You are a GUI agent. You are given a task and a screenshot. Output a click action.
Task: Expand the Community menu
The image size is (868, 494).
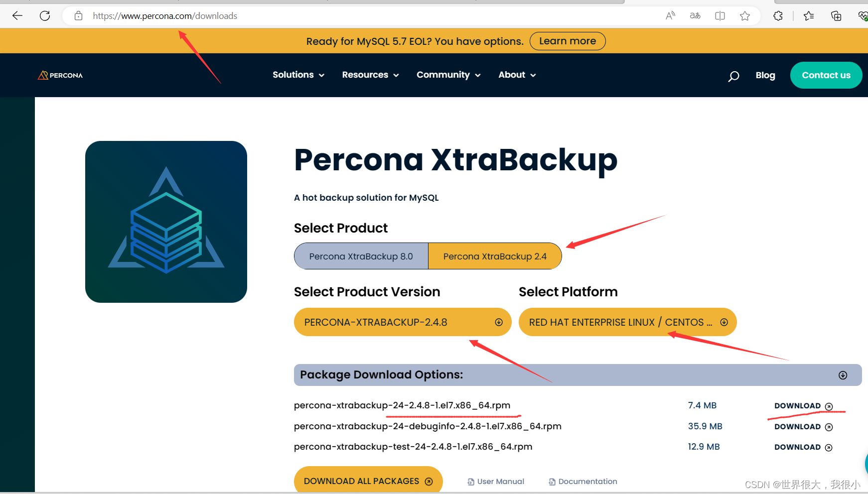coord(448,75)
